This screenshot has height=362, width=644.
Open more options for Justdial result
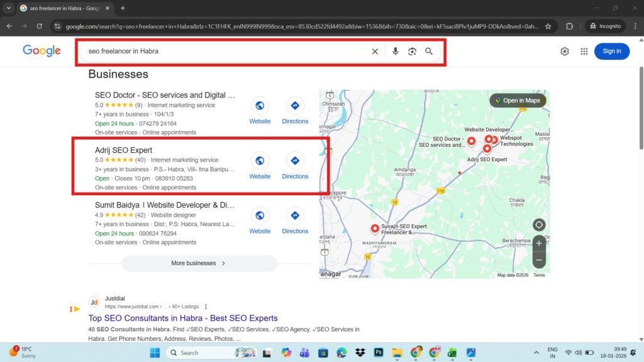click(206, 307)
